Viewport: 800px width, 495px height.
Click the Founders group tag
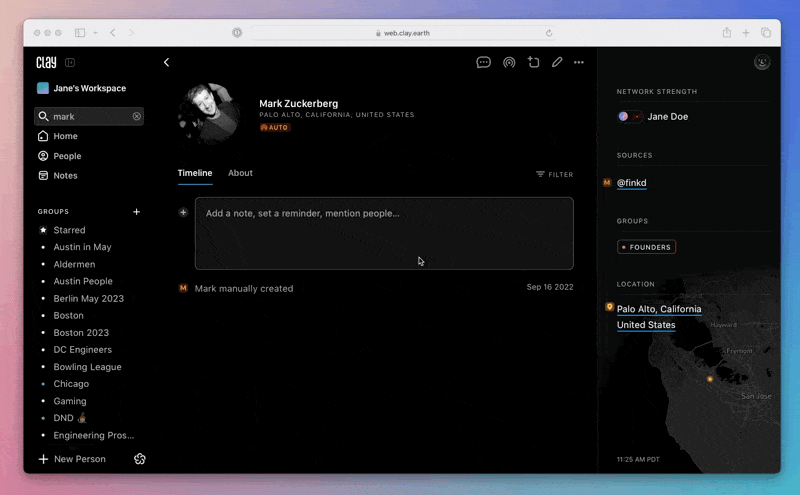646,247
